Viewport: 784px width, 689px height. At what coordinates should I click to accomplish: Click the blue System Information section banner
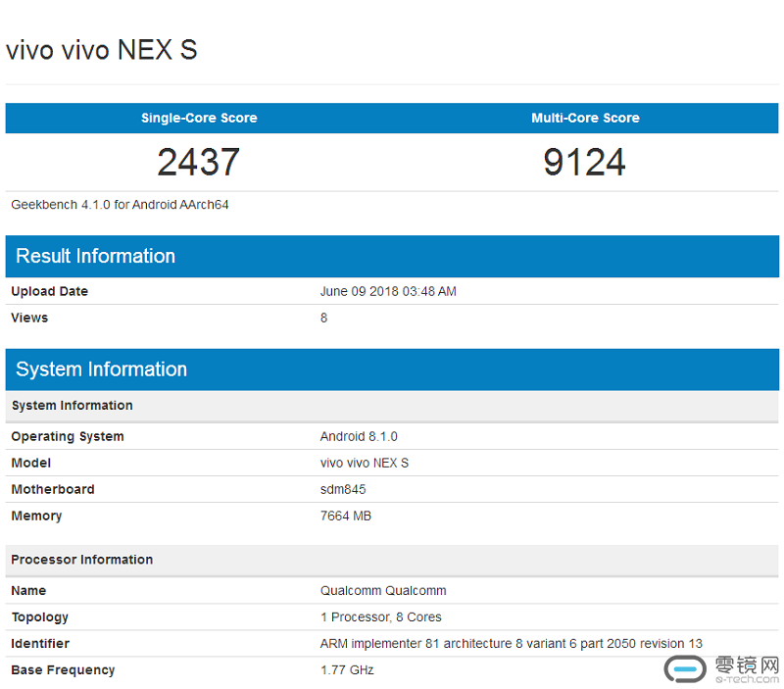pyautogui.click(x=392, y=369)
